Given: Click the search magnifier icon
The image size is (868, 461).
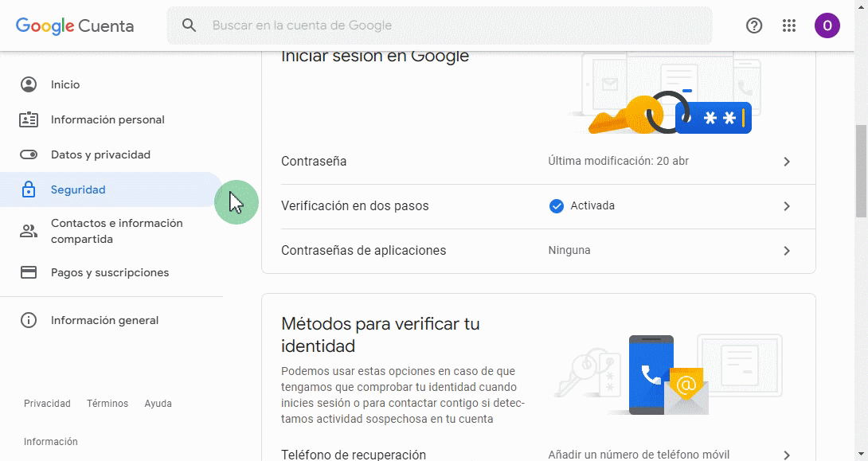Looking at the screenshot, I should click(x=189, y=25).
